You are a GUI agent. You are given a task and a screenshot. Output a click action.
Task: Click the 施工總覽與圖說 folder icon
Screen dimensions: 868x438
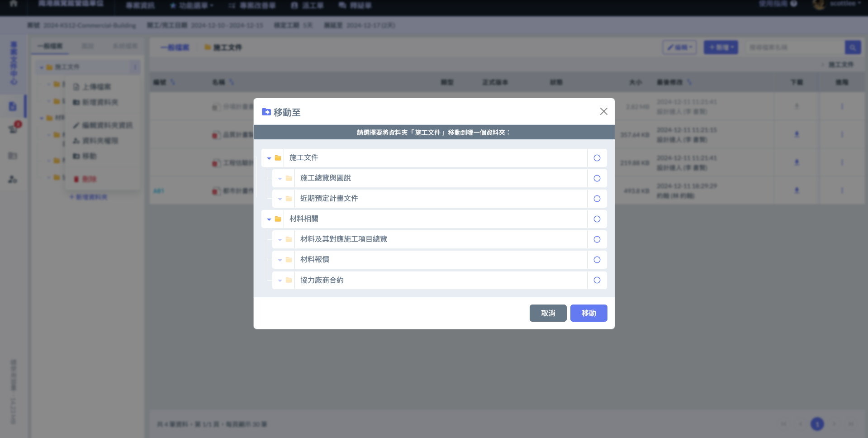289,178
